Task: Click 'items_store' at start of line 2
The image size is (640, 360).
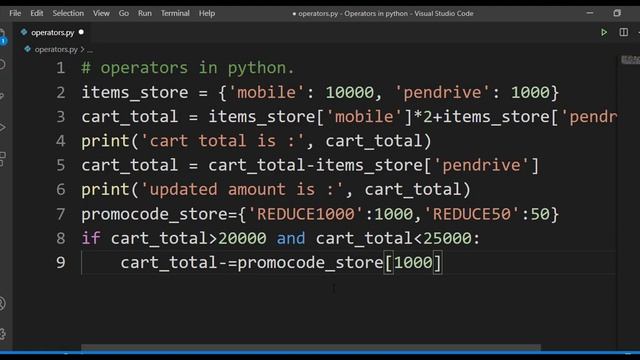Action: coord(135,93)
